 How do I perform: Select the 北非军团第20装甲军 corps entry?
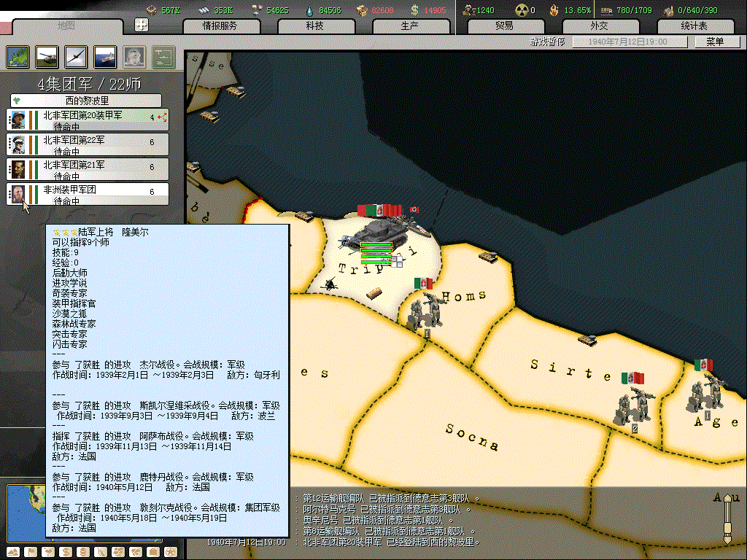point(88,119)
